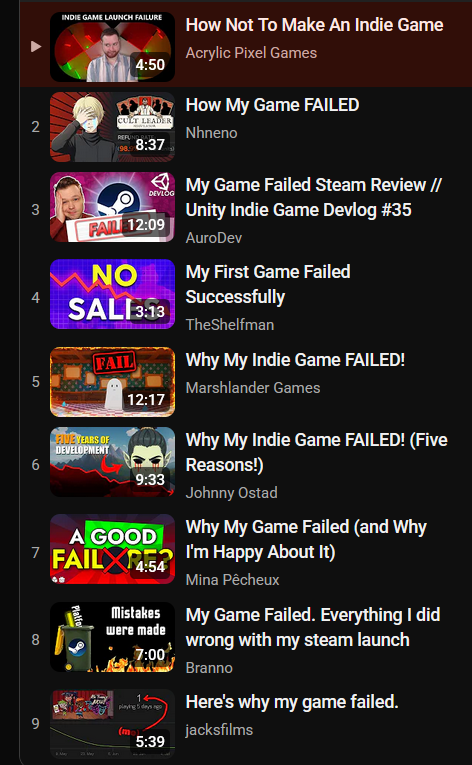Image resolution: width=472 pixels, height=765 pixels.
Task: Click the TheShelfman channel name
Action: click(x=230, y=325)
